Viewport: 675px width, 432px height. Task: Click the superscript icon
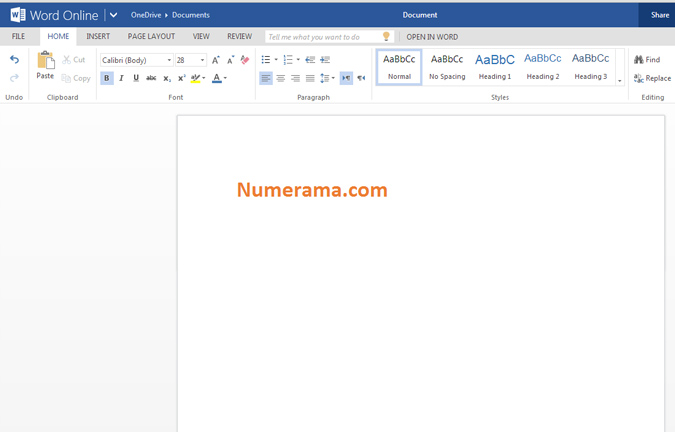click(182, 78)
